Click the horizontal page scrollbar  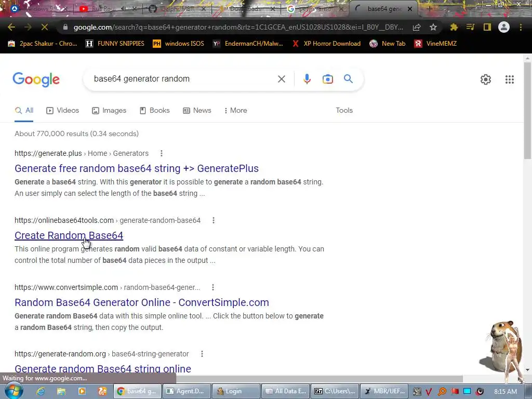319,379
